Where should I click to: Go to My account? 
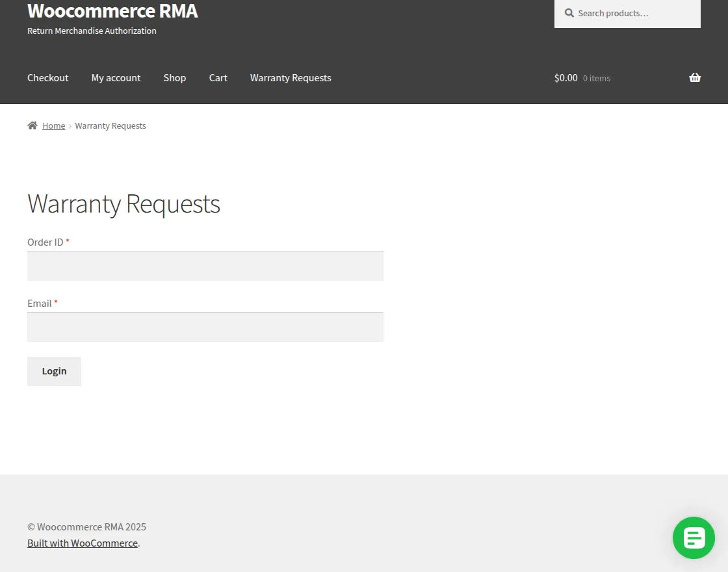click(116, 77)
